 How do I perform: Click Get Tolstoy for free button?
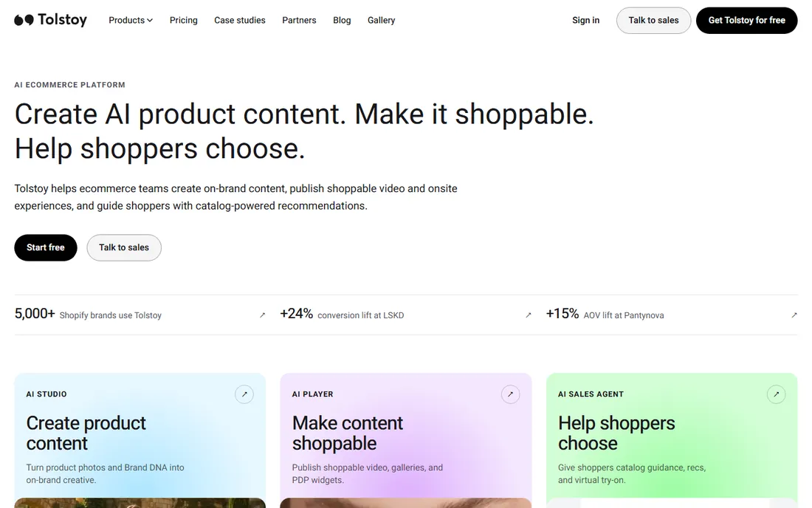point(747,20)
